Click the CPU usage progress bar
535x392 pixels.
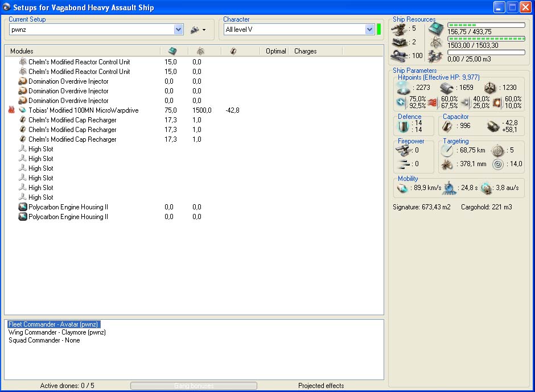(x=486, y=25)
